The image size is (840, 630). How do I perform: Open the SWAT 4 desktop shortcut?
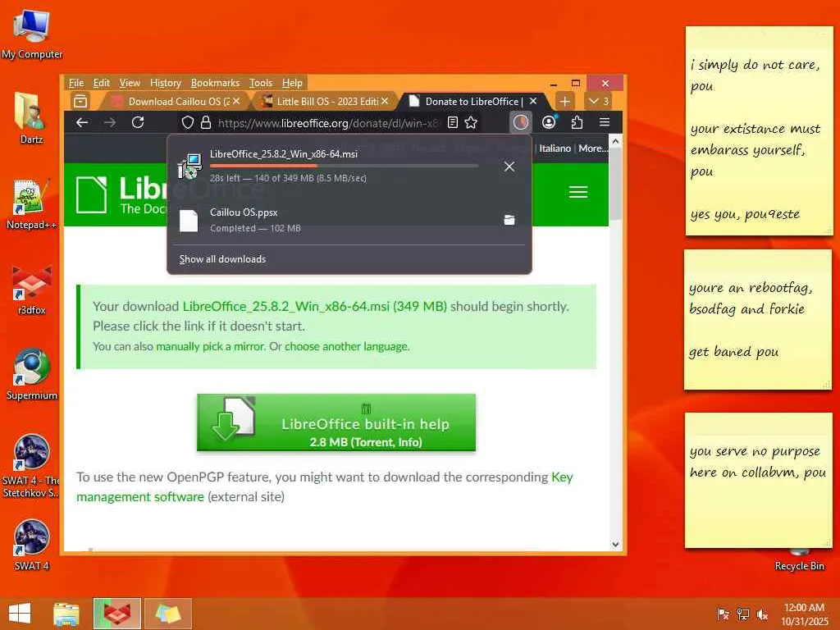tap(31, 545)
